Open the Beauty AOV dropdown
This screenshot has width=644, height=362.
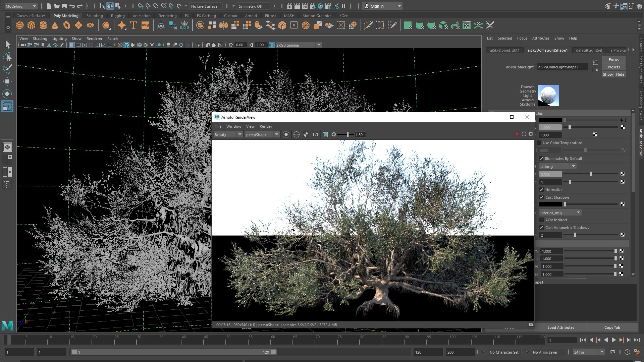[228, 135]
